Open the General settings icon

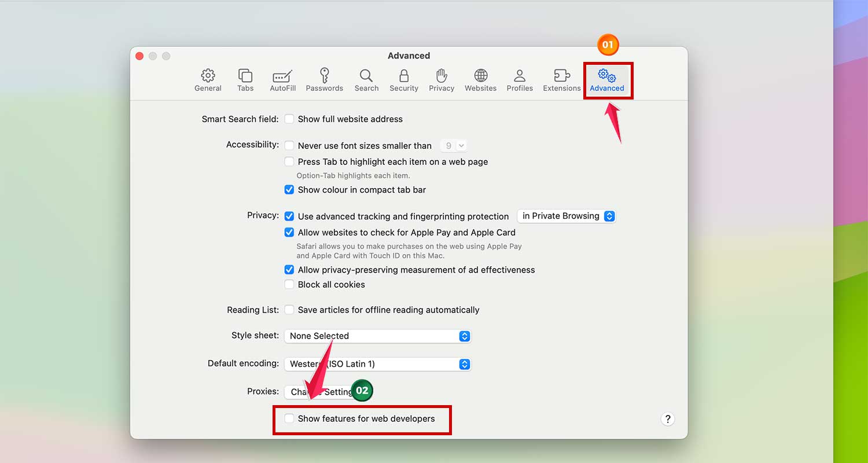point(208,80)
